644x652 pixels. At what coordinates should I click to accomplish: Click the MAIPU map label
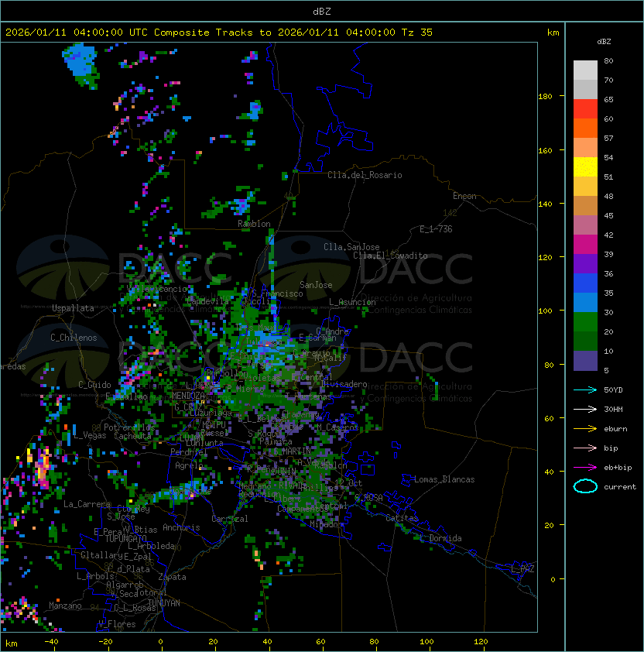[x=214, y=425]
